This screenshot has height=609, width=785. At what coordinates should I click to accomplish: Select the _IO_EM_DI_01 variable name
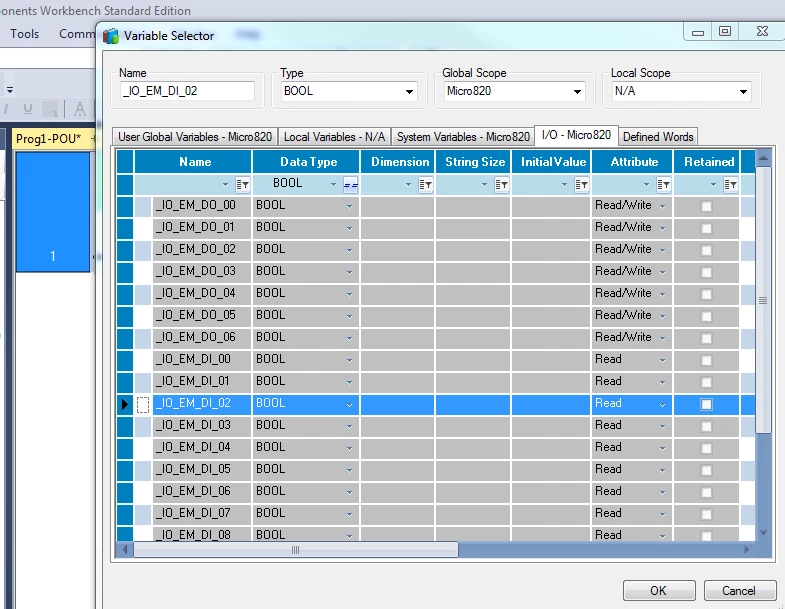tap(193, 381)
